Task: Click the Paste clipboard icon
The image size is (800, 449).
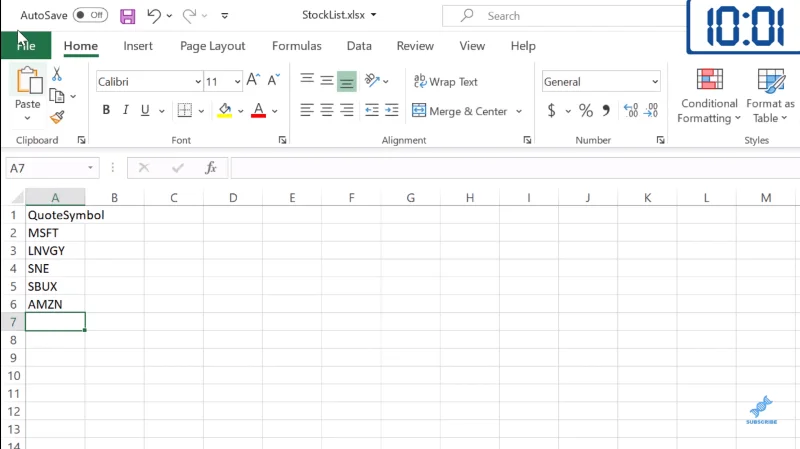Action: [29, 81]
